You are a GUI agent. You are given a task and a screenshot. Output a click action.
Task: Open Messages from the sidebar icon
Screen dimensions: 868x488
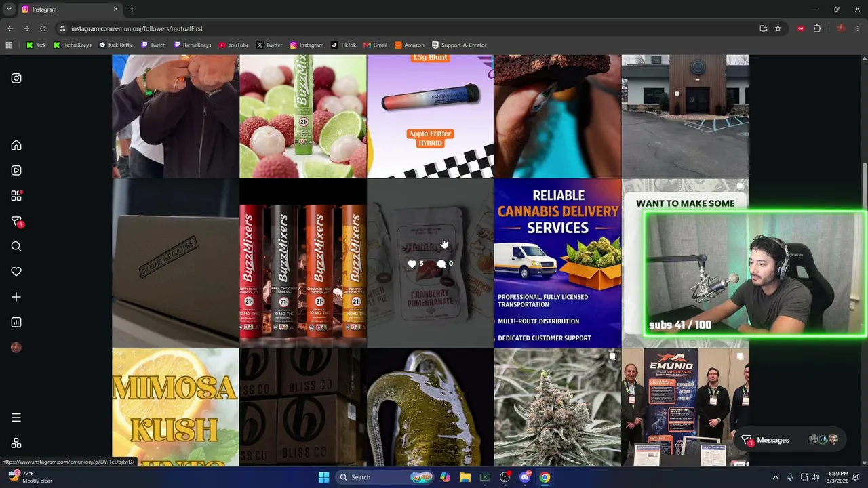click(x=16, y=221)
